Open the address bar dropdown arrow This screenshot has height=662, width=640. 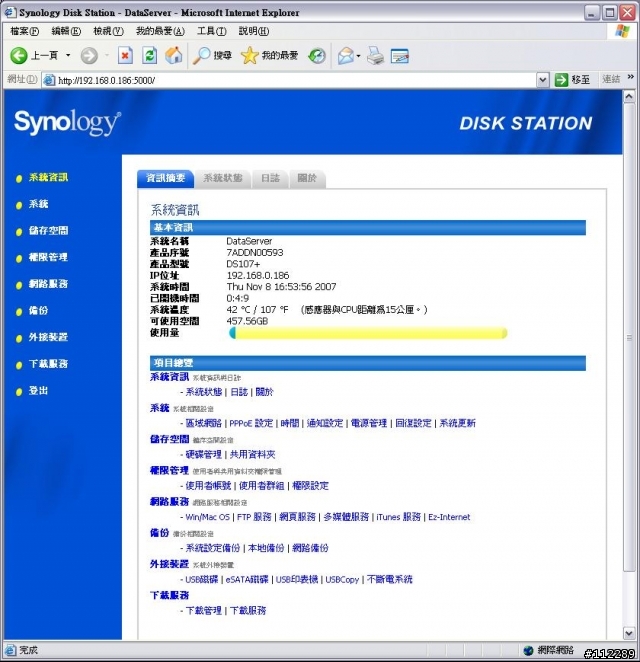(x=542, y=79)
